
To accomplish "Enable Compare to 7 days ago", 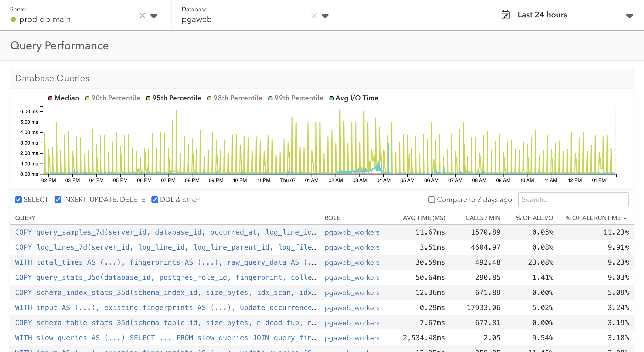I will pyautogui.click(x=432, y=200).
